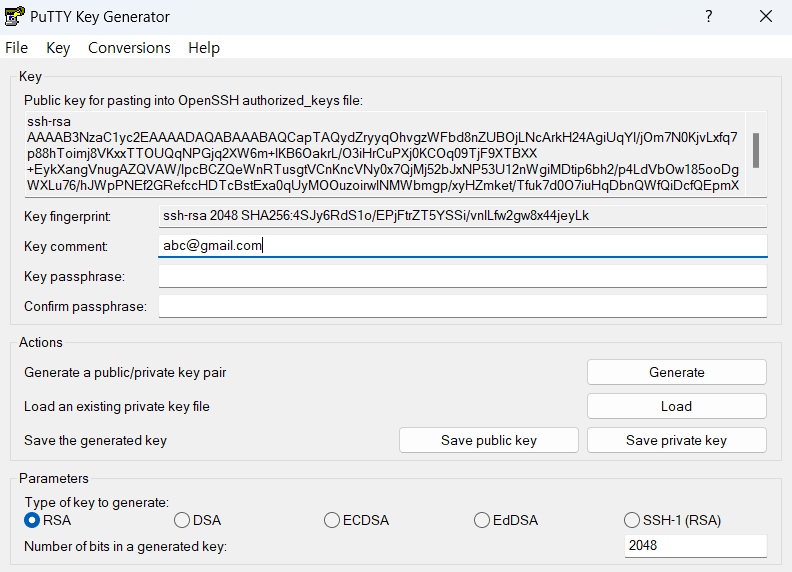Click the Load button
792x572 pixels.
click(x=676, y=406)
